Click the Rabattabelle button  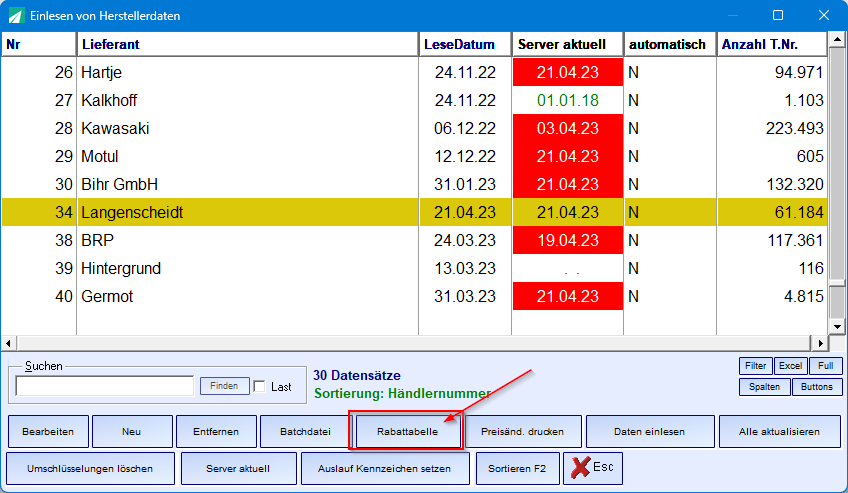pos(407,431)
